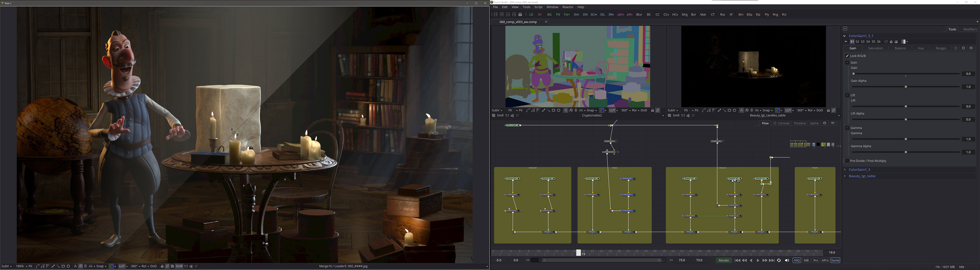Switch to the Modifiers tab

tap(970, 29)
